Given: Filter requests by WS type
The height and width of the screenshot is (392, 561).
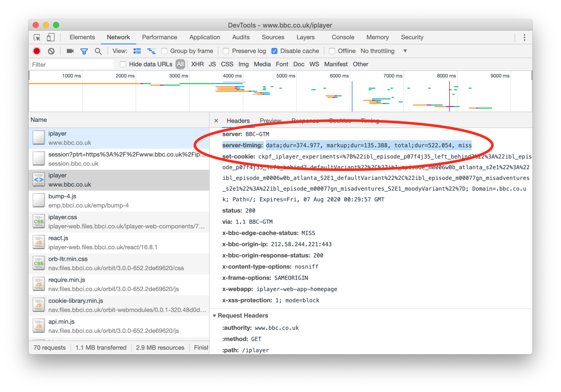Looking at the screenshot, I should point(314,64).
